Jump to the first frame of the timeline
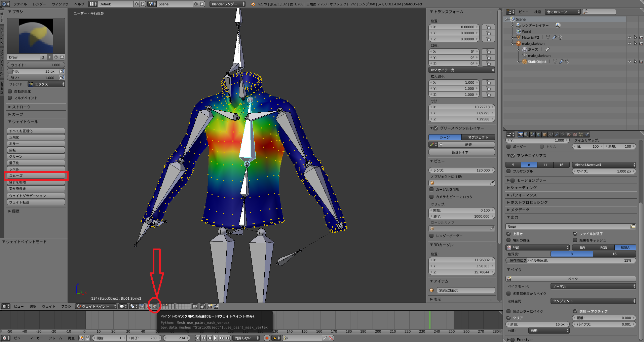 coord(197,338)
